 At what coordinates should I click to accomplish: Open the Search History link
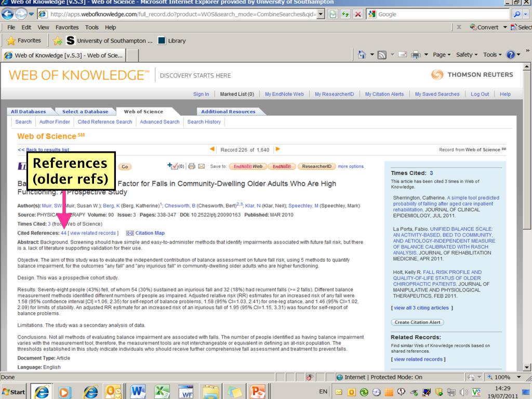coord(204,122)
